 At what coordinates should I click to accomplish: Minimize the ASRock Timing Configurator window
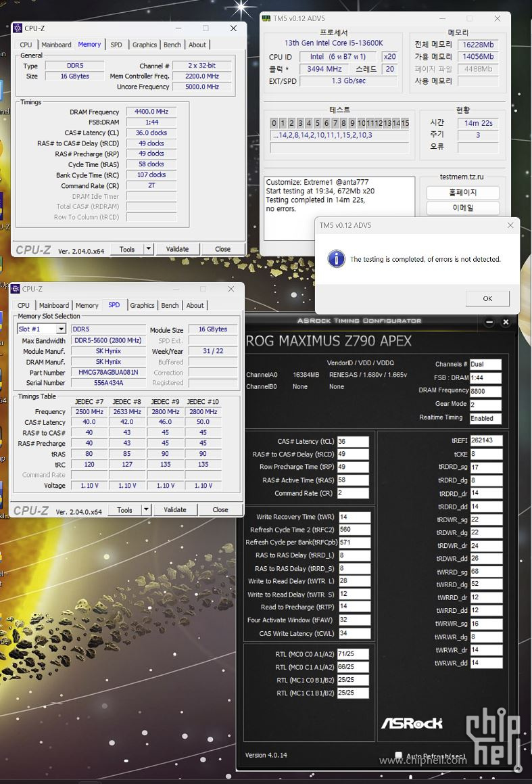point(489,322)
